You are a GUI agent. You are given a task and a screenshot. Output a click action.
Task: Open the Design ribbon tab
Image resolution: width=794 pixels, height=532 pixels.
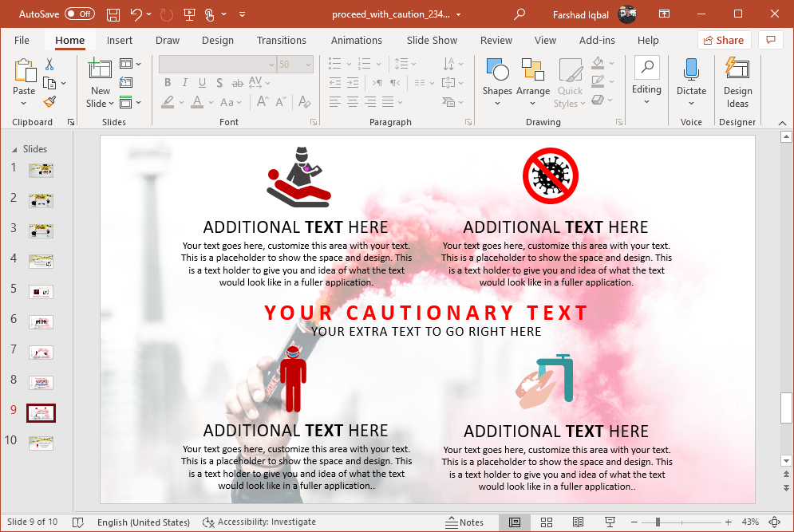point(217,40)
